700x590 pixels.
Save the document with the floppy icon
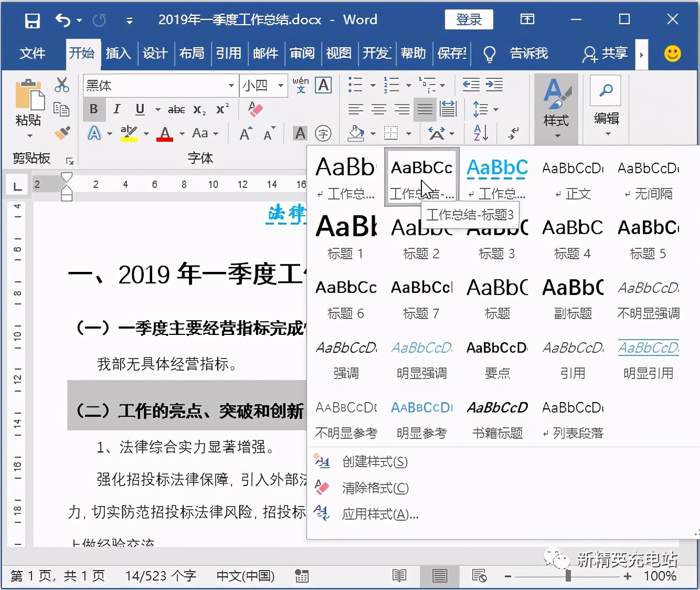[33, 20]
